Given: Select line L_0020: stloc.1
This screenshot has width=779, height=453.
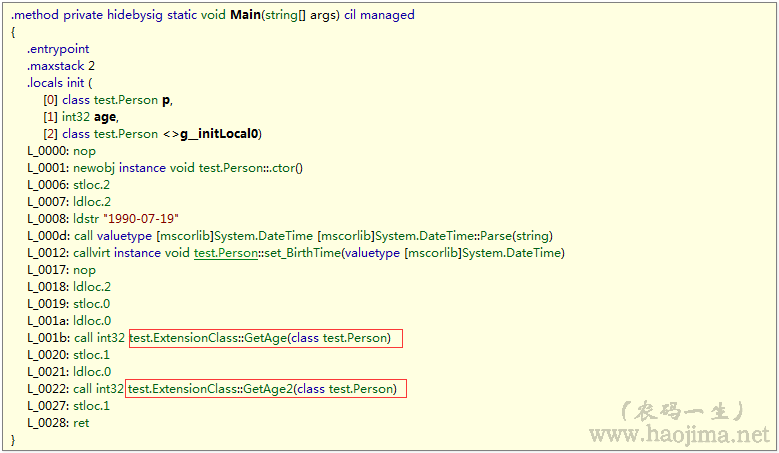Looking at the screenshot, I should 69,355.
